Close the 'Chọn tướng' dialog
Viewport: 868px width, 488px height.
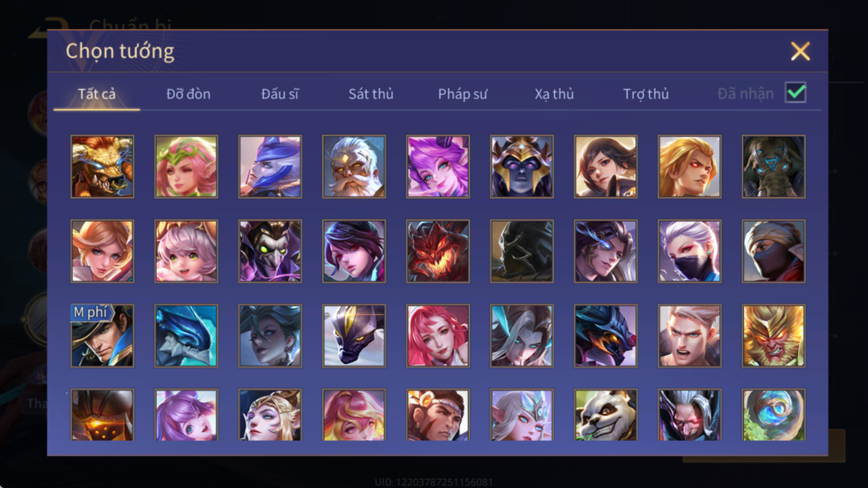[800, 51]
